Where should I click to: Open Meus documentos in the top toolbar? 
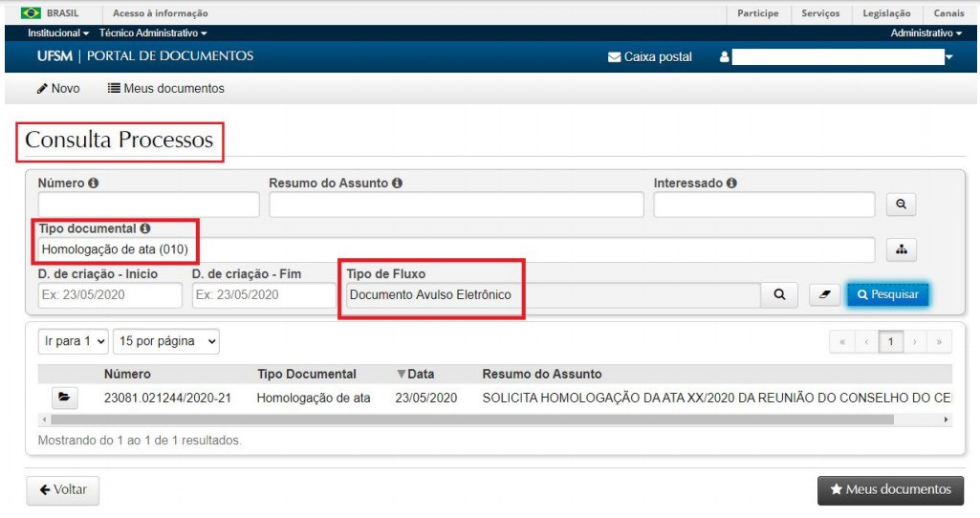[x=166, y=89]
